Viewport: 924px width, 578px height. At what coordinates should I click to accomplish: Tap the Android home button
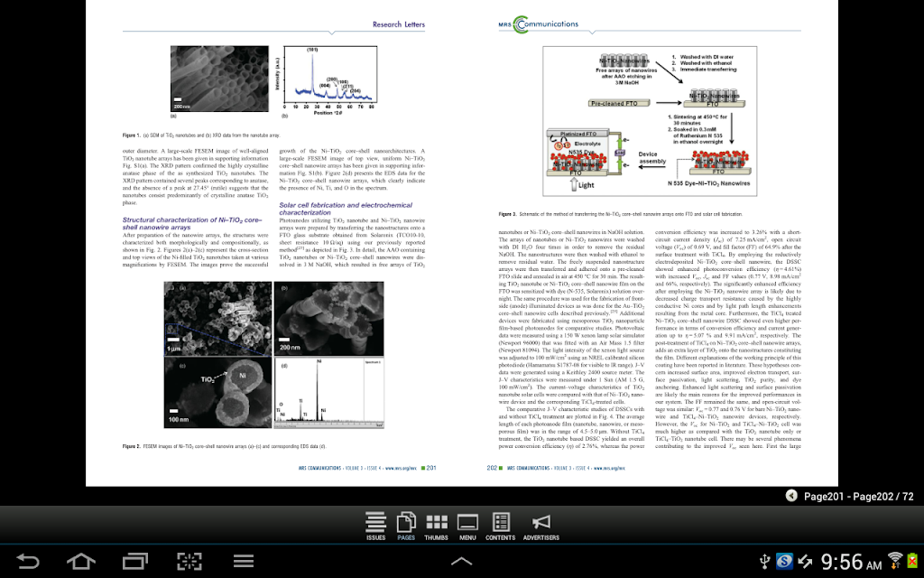point(81,561)
